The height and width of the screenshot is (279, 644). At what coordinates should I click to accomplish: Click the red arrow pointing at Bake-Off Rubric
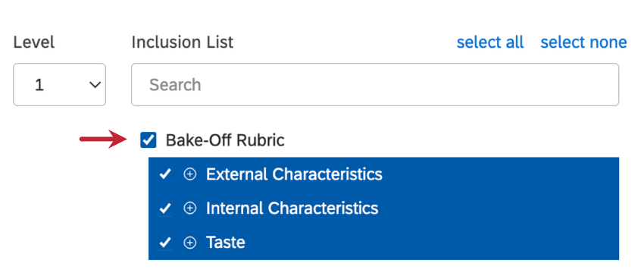tap(102, 139)
